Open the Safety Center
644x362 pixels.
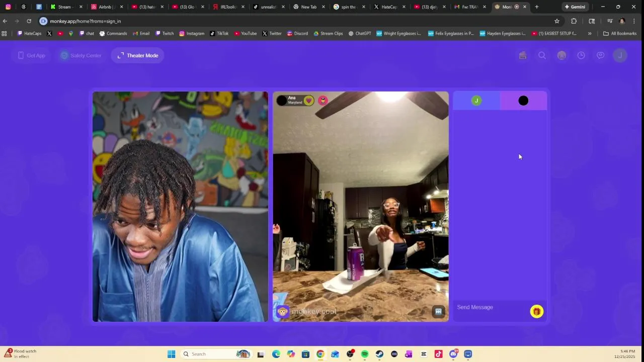click(x=80, y=55)
